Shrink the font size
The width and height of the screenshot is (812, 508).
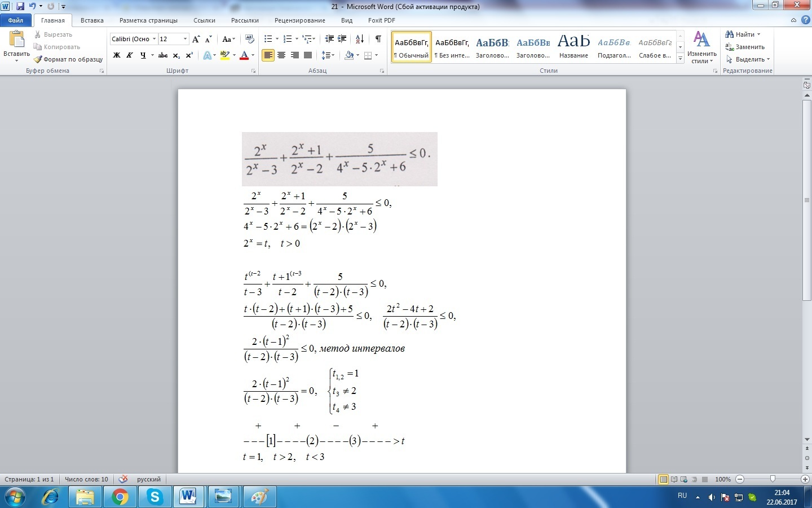(209, 39)
